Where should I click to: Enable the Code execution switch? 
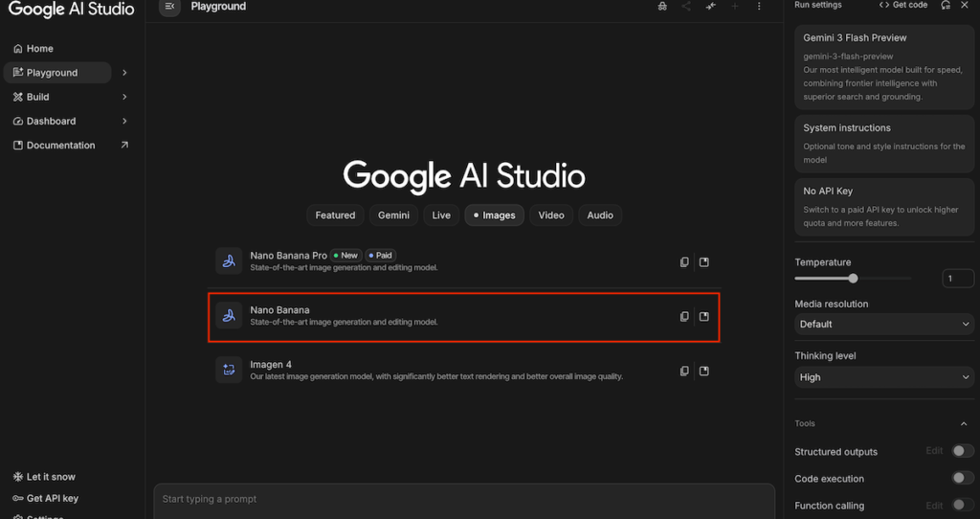click(x=962, y=478)
